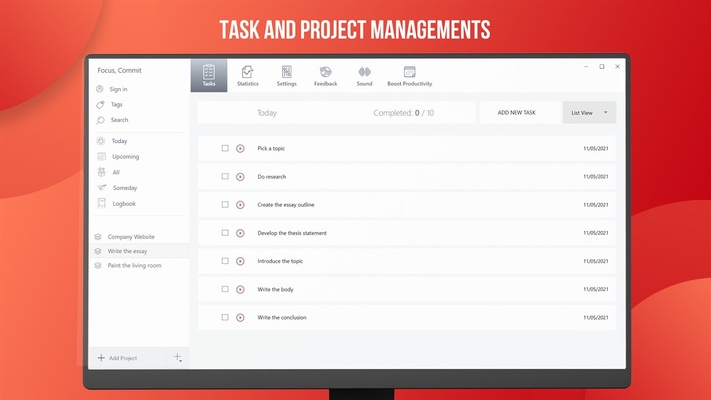Click the Today list heading
The height and width of the screenshot is (400, 711).
click(267, 113)
